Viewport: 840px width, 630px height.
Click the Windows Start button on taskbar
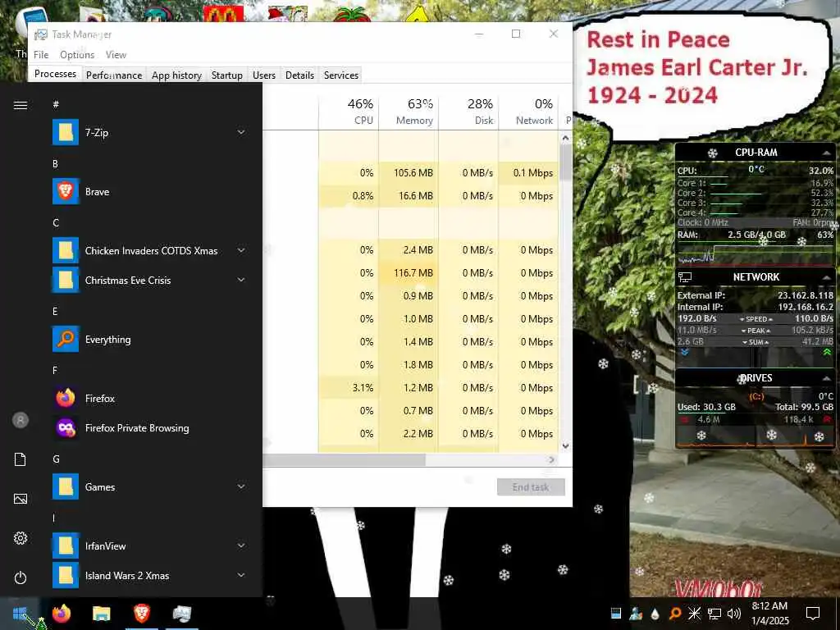pyautogui.click(x=20, y=614)
